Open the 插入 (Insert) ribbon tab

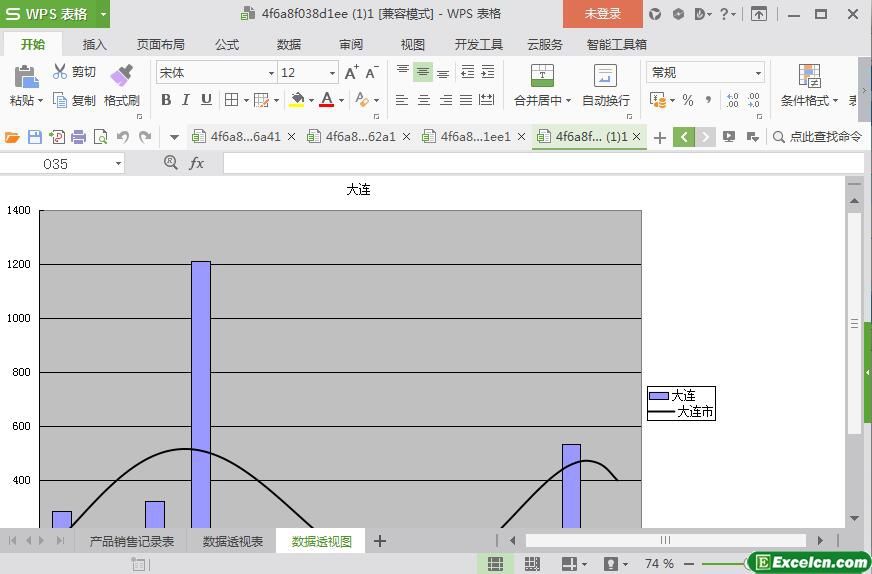(94, 44)
